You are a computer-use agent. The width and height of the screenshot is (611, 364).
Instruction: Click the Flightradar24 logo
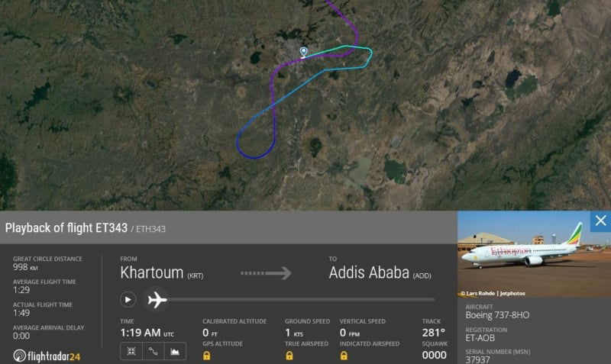click(x=47, y=356)
